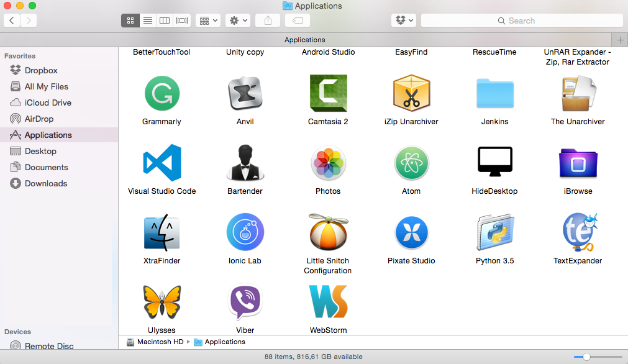Image resolution: width=628 pixels, height=364 pixels.
Task: Click Applications in the path bar
Action: click(220, 342)
